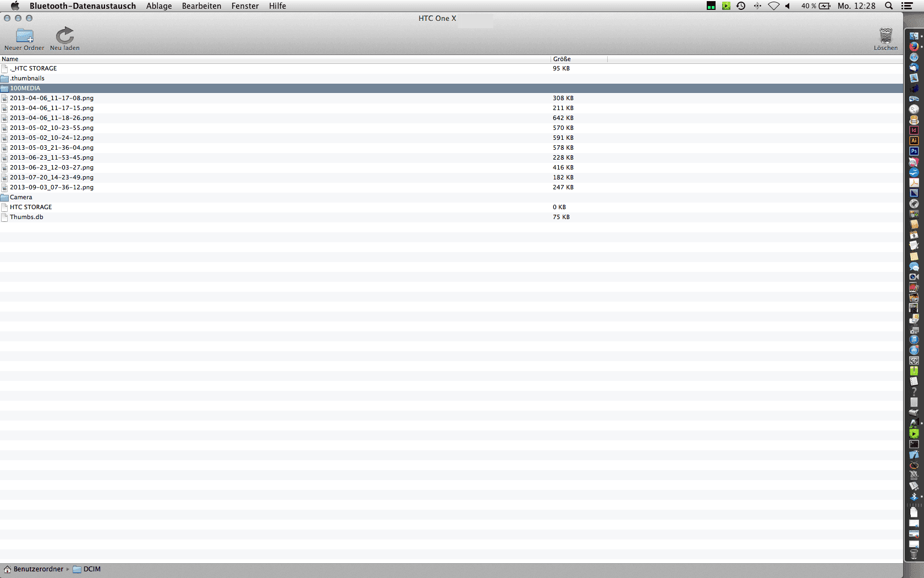Click the Löschen trash icon in toolbar
The width and height of the screenshot is (924, 578).
point(886,35)
